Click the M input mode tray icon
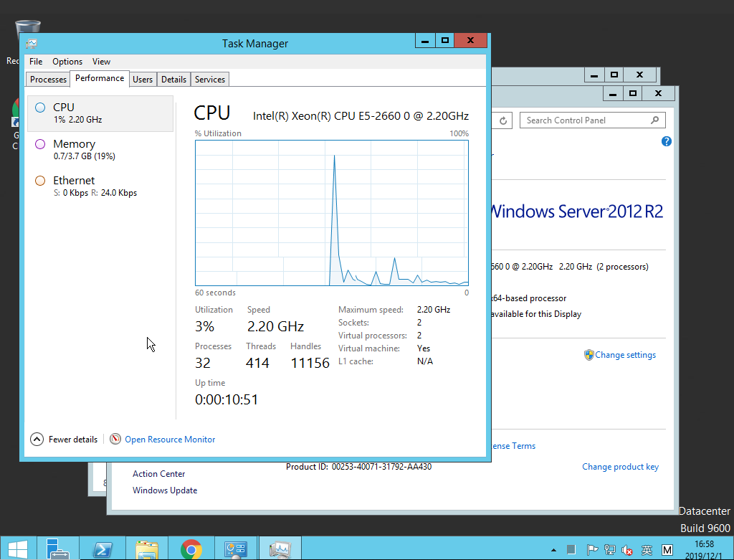Viewport: 734px width, 560px height. tap(667, 550)
